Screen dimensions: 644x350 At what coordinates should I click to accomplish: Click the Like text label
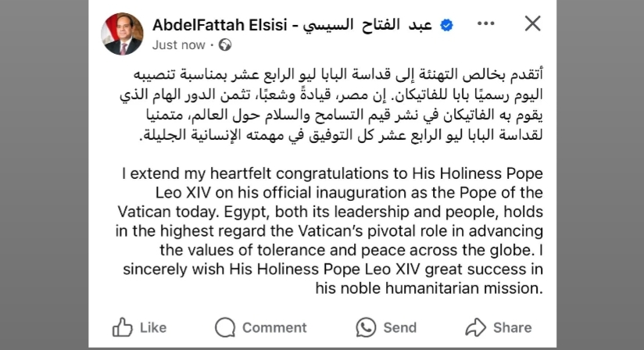point(153,327)
